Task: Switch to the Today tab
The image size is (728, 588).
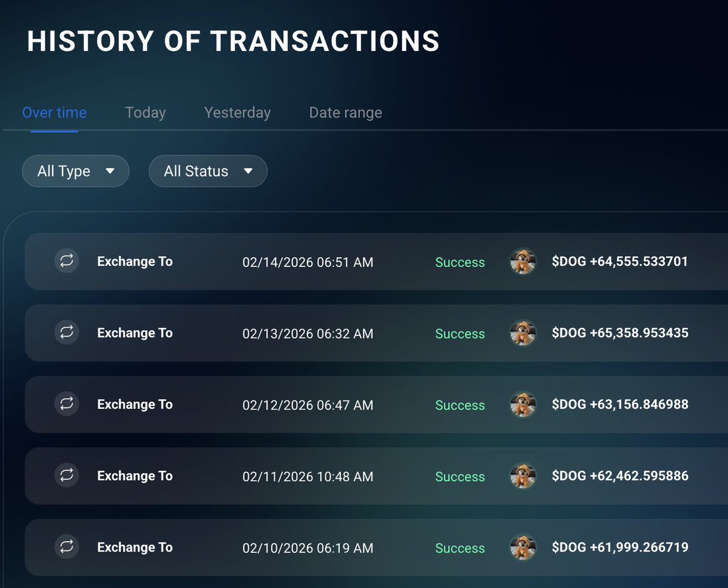Action: click(x=145, y=112)
